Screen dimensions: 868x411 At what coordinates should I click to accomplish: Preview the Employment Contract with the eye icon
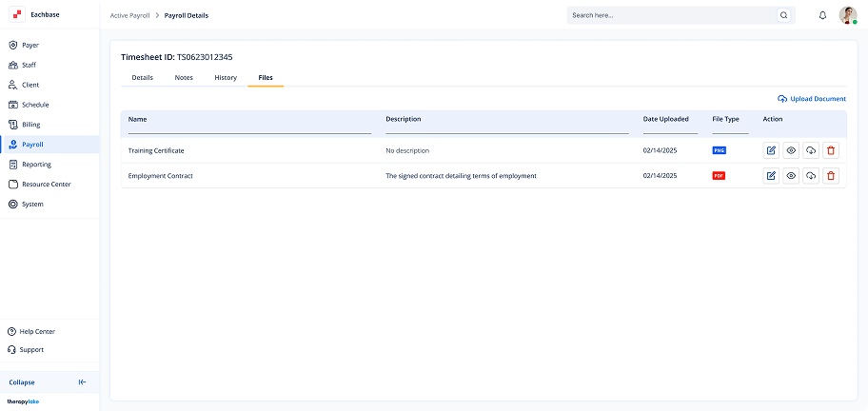coord(791,176)
